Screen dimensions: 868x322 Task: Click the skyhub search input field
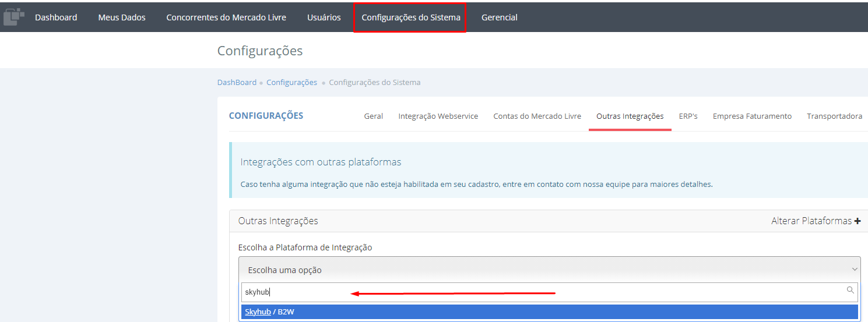(549, 292)
